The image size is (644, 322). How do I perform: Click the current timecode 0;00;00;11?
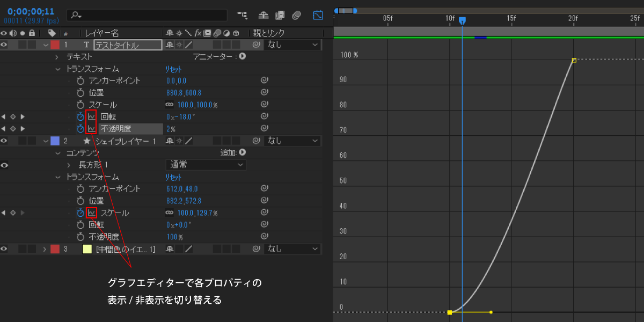(x=31, y=11)
